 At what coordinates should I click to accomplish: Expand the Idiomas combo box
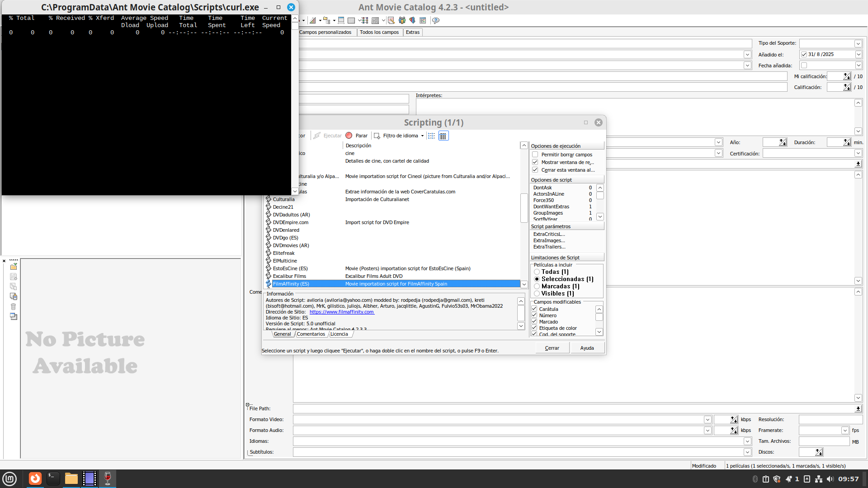(747, 441)
